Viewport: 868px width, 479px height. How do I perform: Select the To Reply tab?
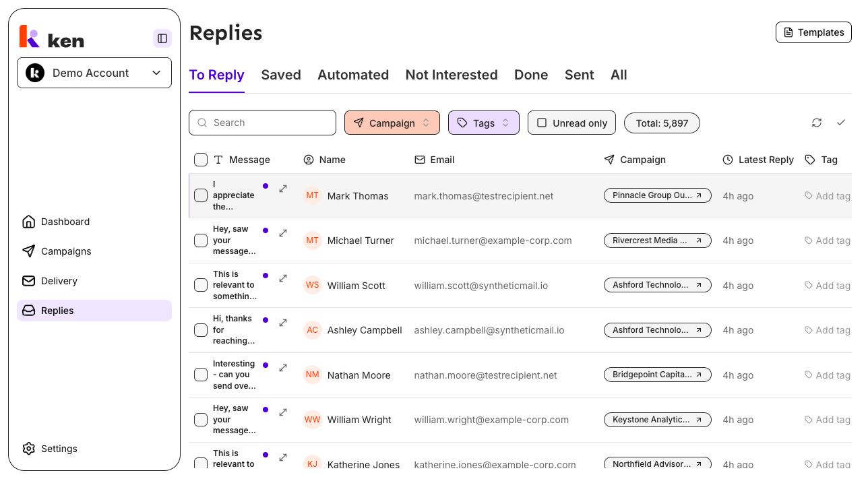tap(216, 75)
